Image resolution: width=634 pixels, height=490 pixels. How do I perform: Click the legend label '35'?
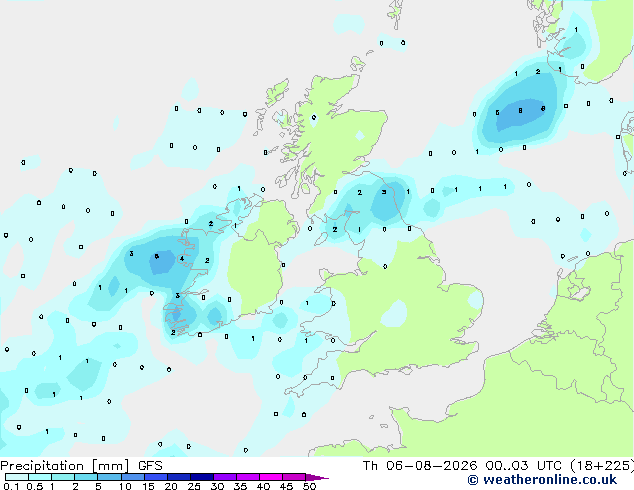coord(240,486)
